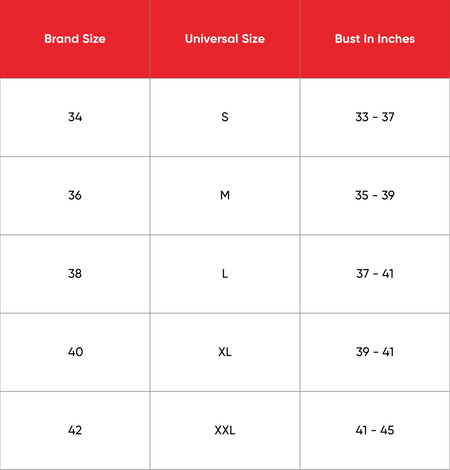Choose bust range 37 - 41
Viewport: 450px width, 470px height.
(375, 274)
